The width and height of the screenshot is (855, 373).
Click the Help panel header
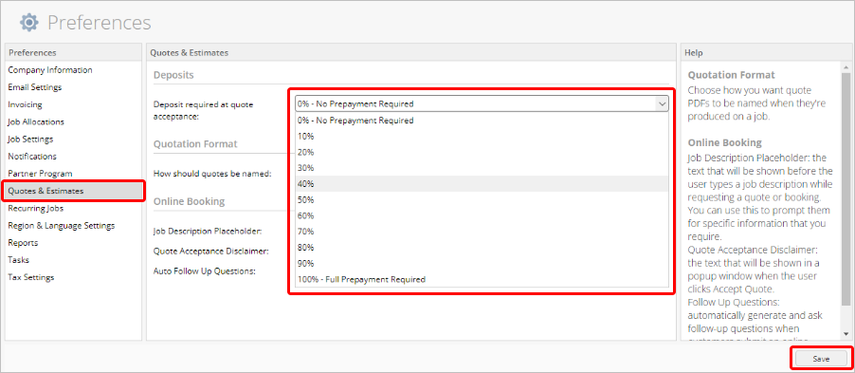(765, 53)
